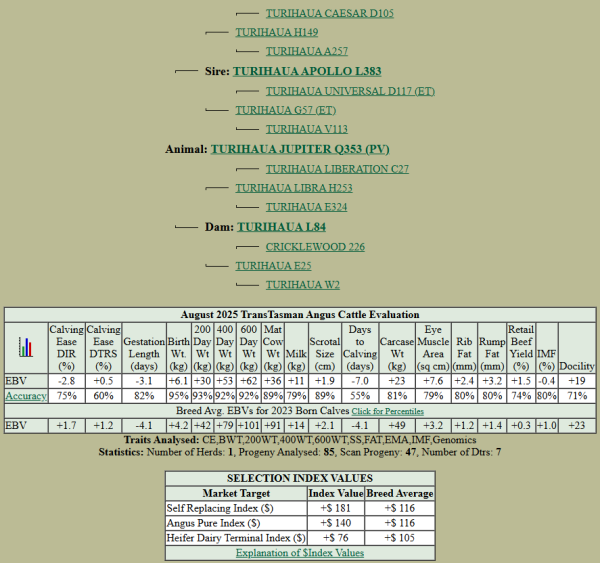Open Click for Percentiles link
Image resolution: width=600 pixels, height=563 pixels.
[387, 411]
